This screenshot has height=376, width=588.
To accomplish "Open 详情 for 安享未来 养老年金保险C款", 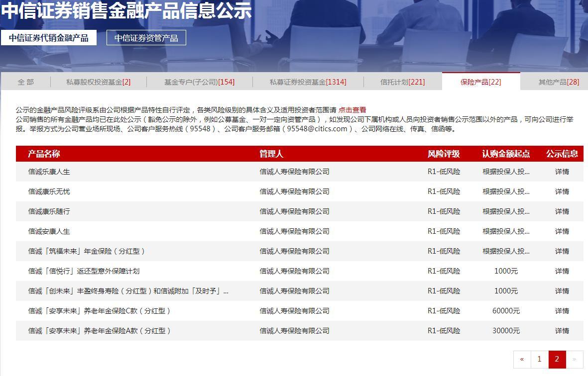I will (562, 311).
